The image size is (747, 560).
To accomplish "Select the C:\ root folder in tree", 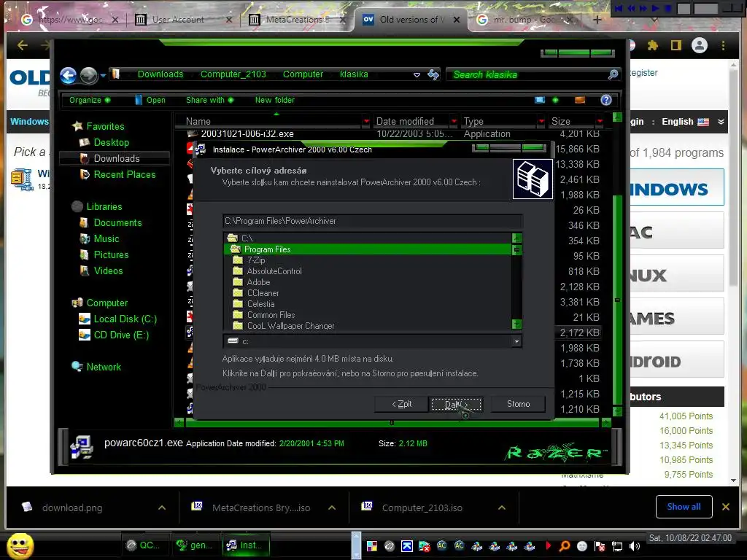I will click(x=247, y=238).
